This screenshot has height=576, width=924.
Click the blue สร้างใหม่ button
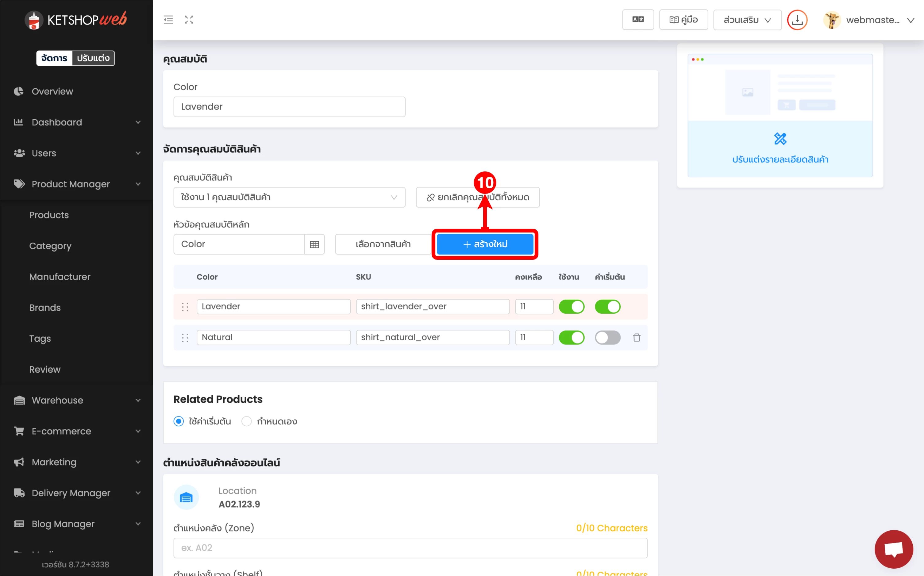tap(485, 244)
